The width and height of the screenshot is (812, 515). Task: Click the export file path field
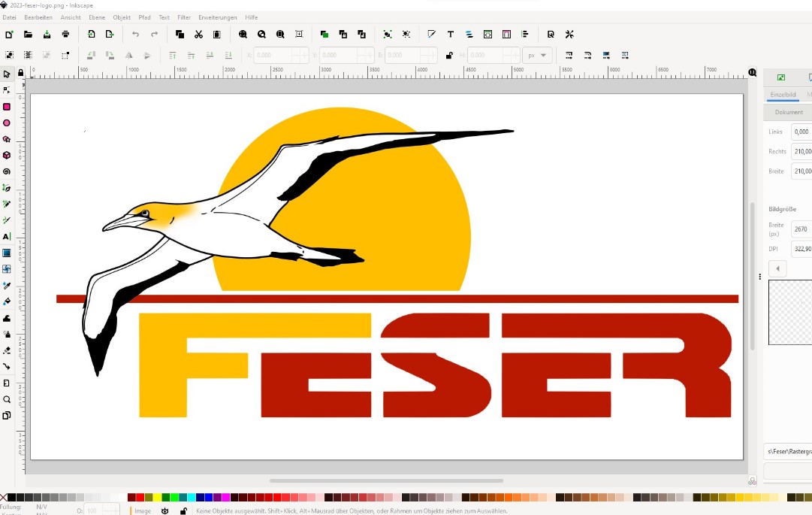click(788, 451)
